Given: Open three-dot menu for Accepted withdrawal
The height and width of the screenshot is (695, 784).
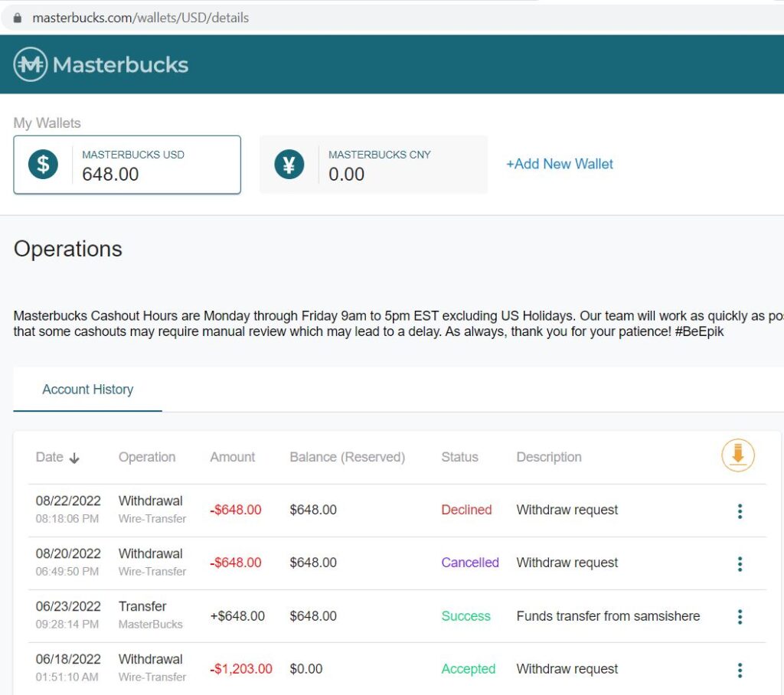Looking at the screenshot, I should 740,670.
